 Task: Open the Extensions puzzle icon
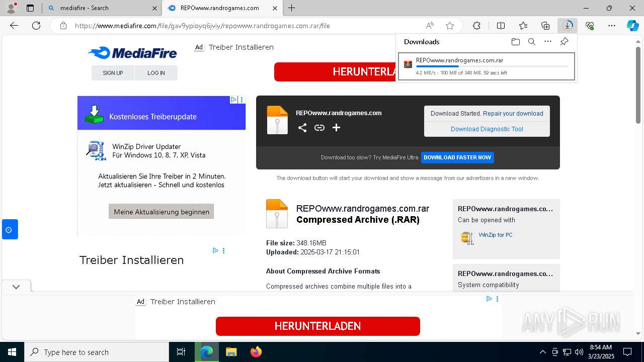[476, 26]
